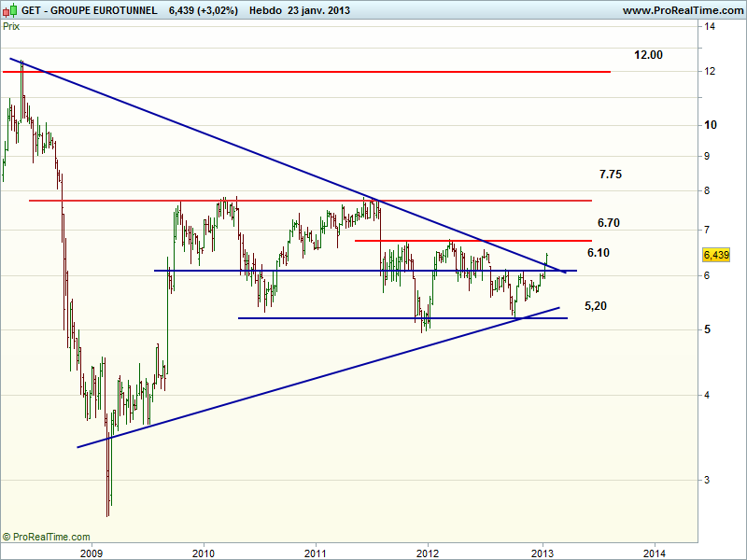Click the 10 tick on price axis
This screenshot has height=560, width=747.
[x=710, y=125]
